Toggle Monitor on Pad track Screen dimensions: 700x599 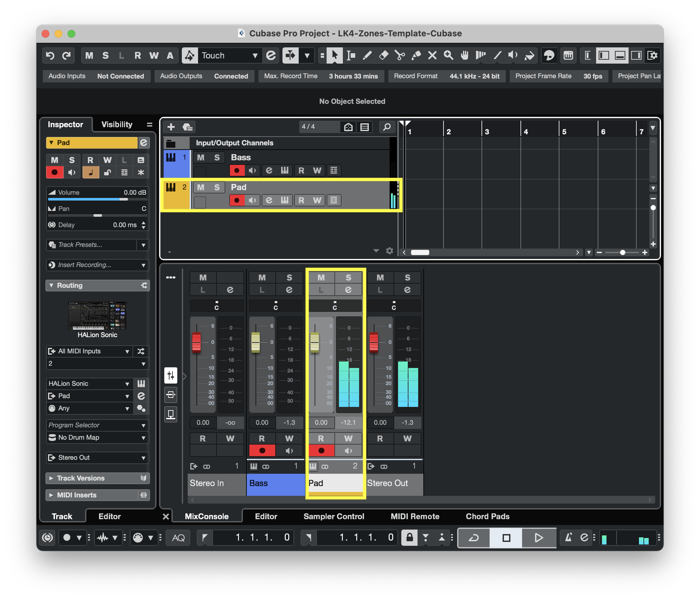point(252,200)
